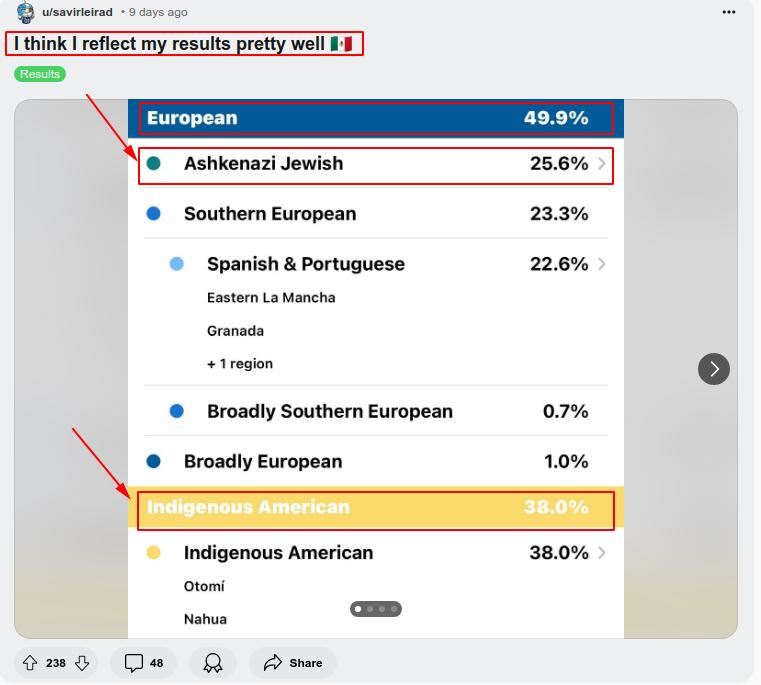Jump to the third gallery dot
This screenshot has width=761, height=685.
382,608
